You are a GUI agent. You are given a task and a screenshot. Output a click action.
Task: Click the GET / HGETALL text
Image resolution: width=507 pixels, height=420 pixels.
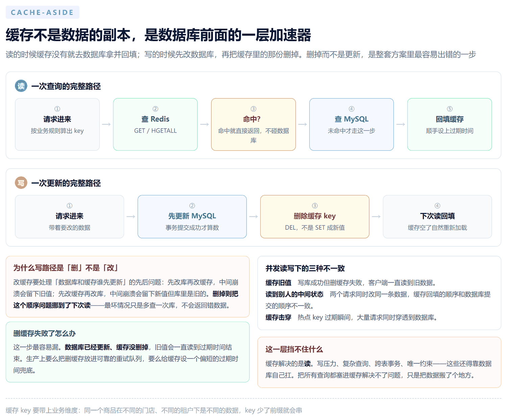(x=155, y=131)
